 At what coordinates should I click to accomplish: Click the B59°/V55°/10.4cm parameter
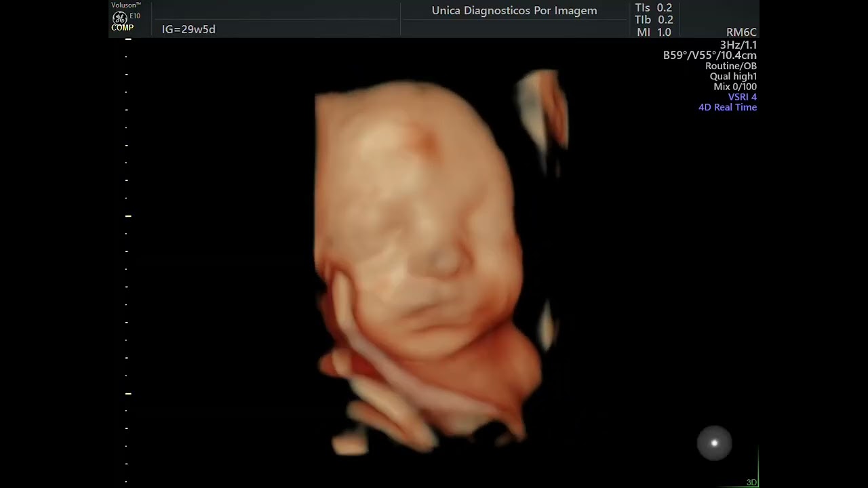click(709, 56)
